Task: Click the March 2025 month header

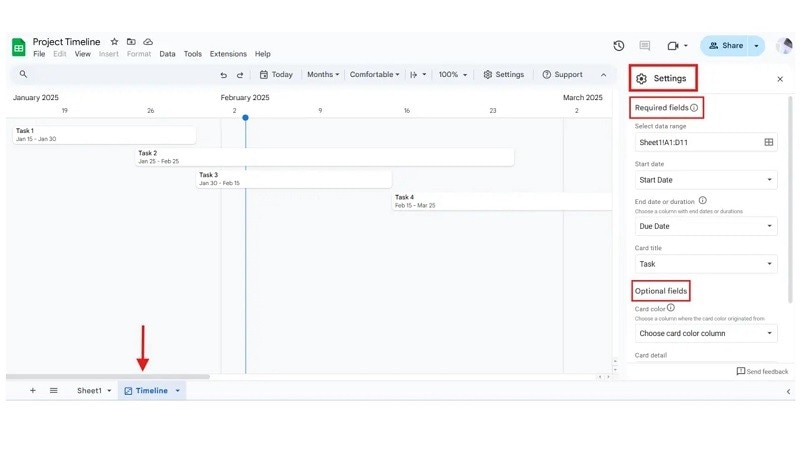Action: point(583,97)
